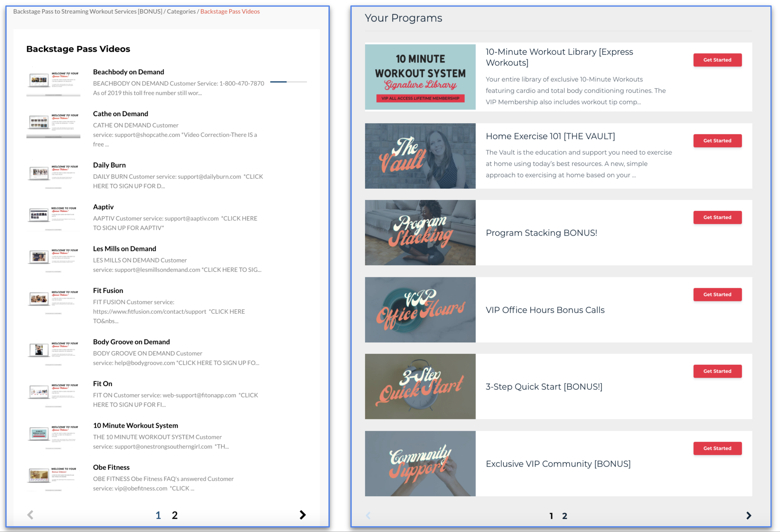Screen dimensions: 780x532
Task: Open 3-Step Quick Start program title
Action: 544,387
